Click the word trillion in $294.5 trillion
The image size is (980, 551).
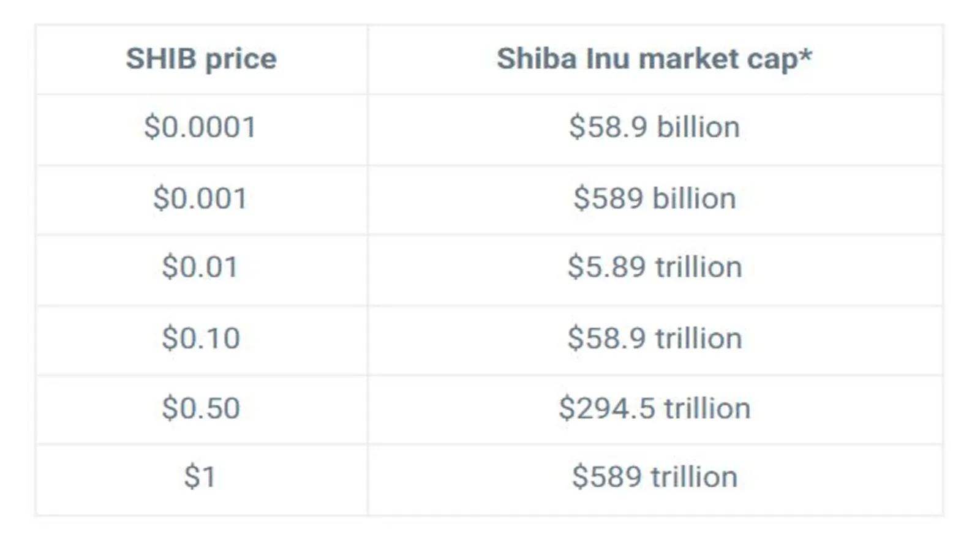click(707, 408)
